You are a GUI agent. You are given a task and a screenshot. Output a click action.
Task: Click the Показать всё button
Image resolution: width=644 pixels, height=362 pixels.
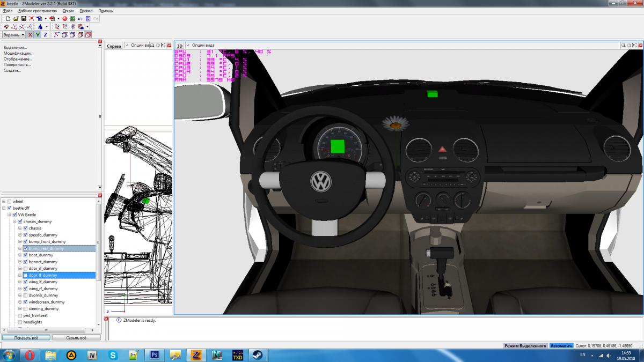26,338
